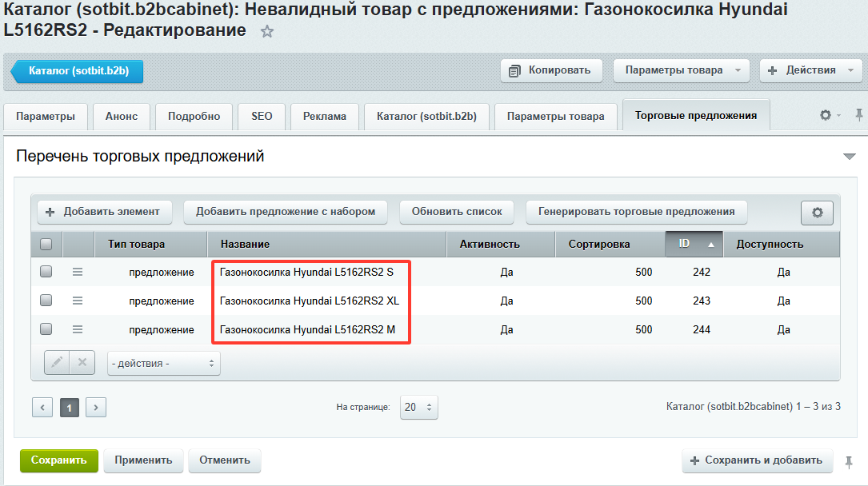Click the Копировать button
The width and height of the screenshot is (868, 486).
[551, 70]
